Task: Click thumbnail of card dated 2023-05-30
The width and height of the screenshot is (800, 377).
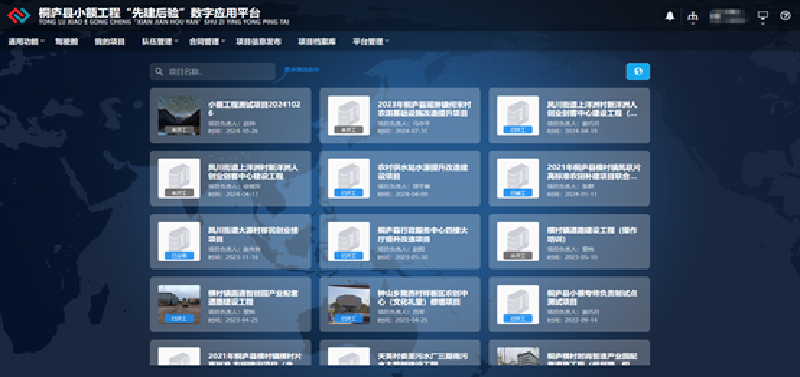Action: (348, 242)
